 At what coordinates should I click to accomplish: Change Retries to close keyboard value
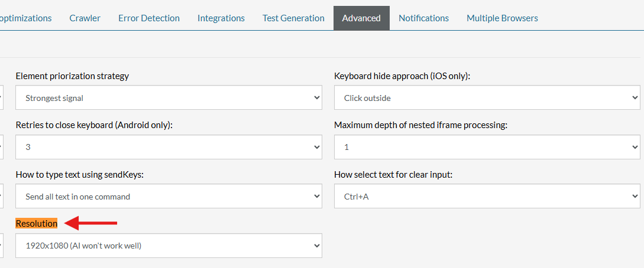click(169, 147)
